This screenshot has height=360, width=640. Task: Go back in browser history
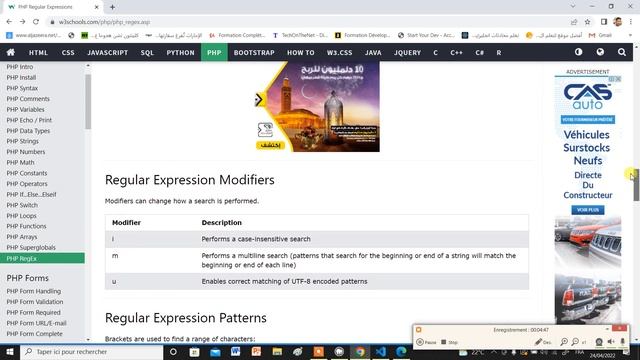9,22
